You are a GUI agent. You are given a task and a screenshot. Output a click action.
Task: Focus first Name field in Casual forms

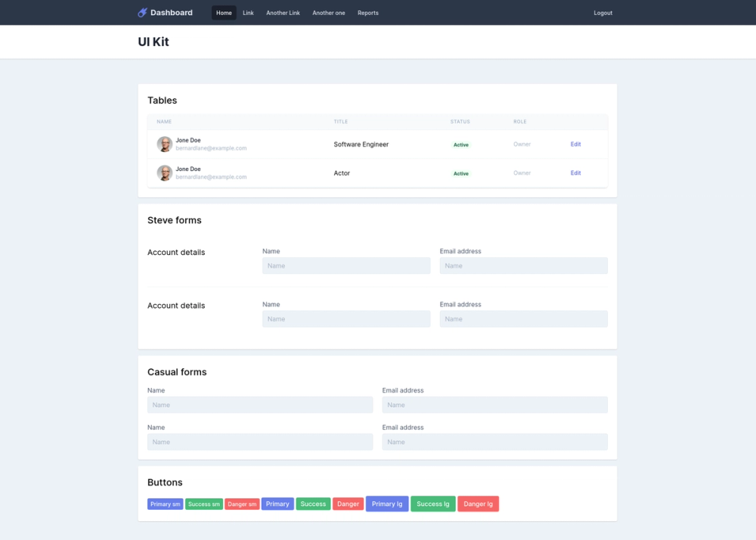(260, 405)
